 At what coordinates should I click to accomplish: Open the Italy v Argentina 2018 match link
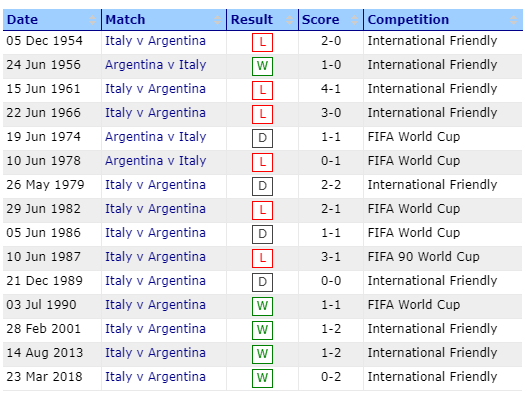[155, 377]
